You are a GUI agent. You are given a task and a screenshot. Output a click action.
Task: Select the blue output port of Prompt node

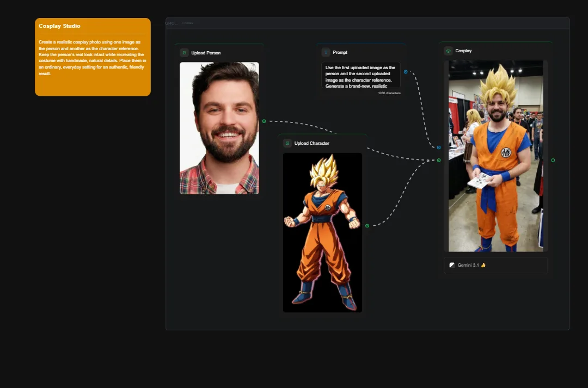point(406,71)
